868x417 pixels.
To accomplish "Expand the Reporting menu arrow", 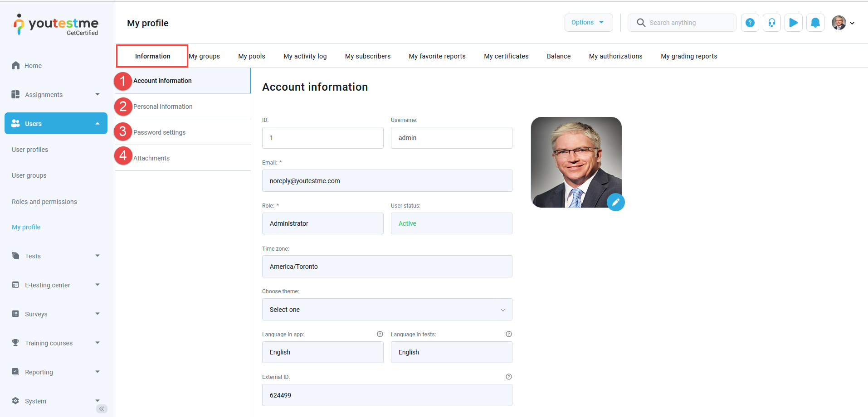I will (x=98, y=372).
